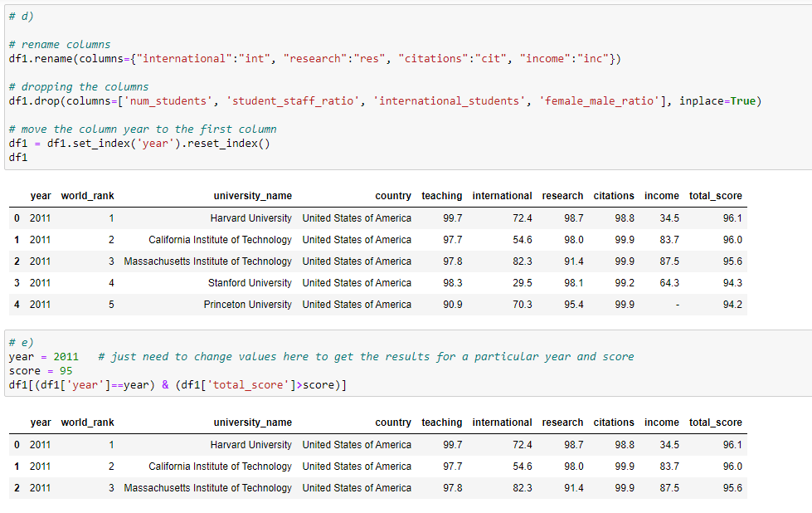Click teaching header in the second table

441,423
